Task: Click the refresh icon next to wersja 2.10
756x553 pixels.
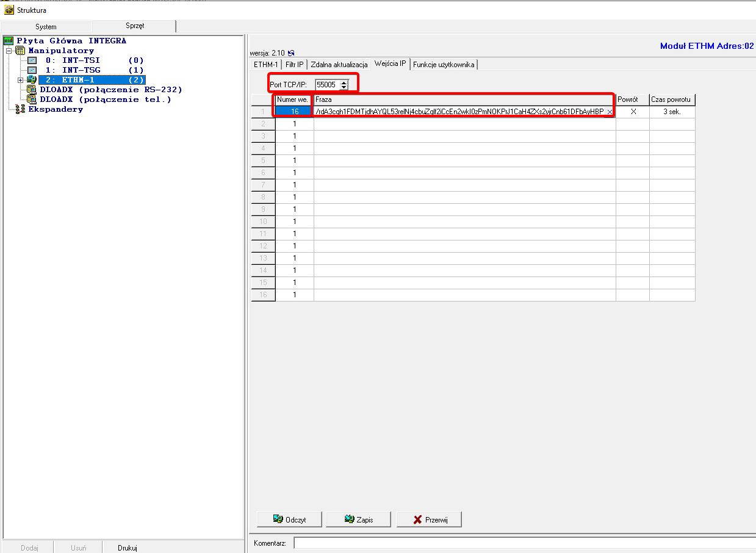Action: [291, 53]
